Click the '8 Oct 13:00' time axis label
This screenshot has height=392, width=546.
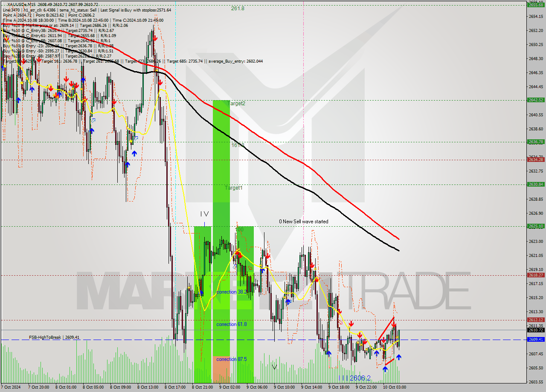[148, 387]
